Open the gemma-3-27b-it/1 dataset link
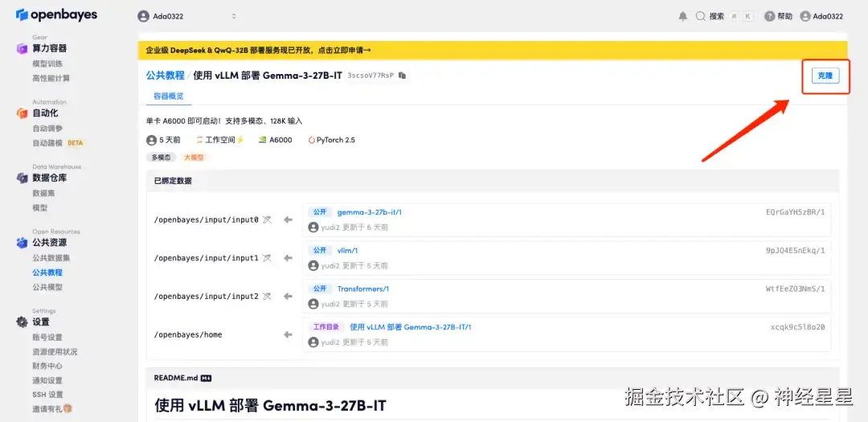 click(369, 212)
